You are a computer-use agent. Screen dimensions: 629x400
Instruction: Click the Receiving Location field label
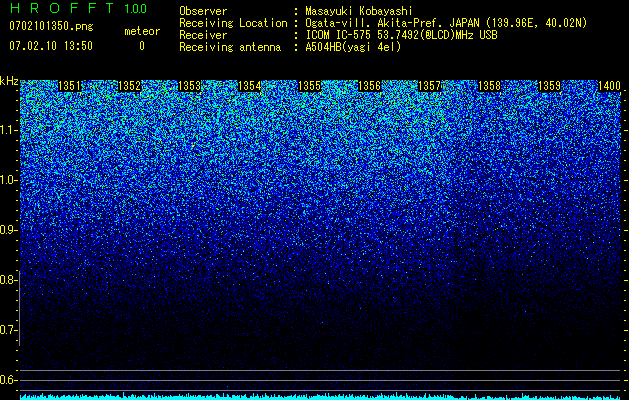coord(233,23)
